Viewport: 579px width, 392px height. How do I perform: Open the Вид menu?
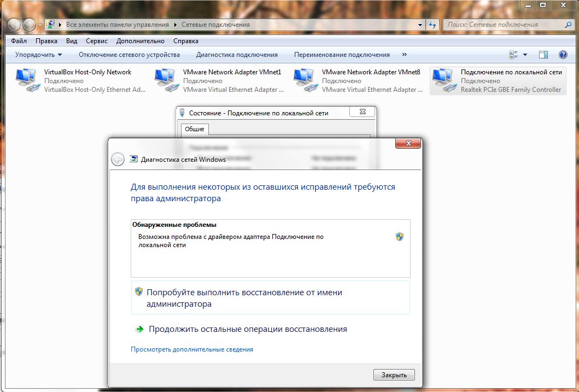[72, 41]
